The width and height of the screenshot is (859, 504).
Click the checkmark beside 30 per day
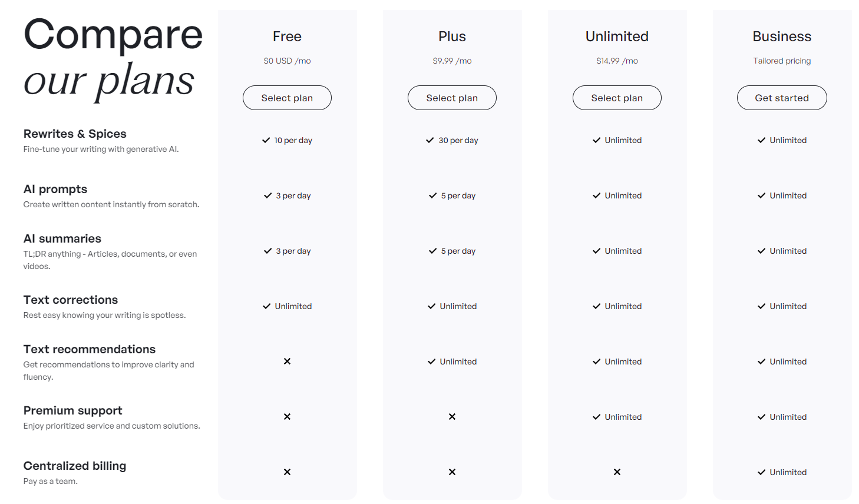click(430, 140)
